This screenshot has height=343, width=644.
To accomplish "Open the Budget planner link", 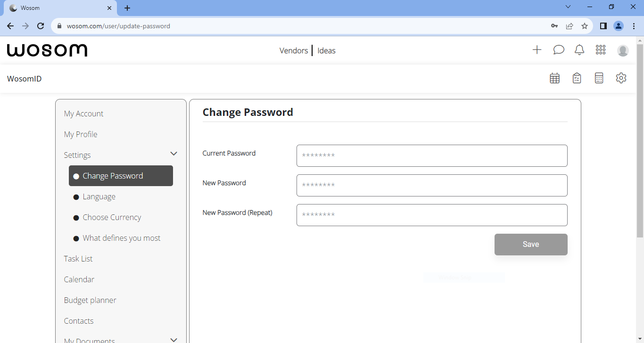I will click(90, 300).
